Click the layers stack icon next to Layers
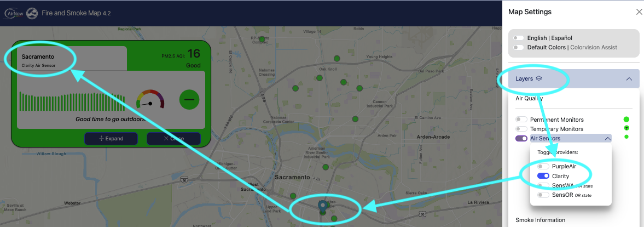The height and width of the screenshot is (227, 644). point(539,78)
